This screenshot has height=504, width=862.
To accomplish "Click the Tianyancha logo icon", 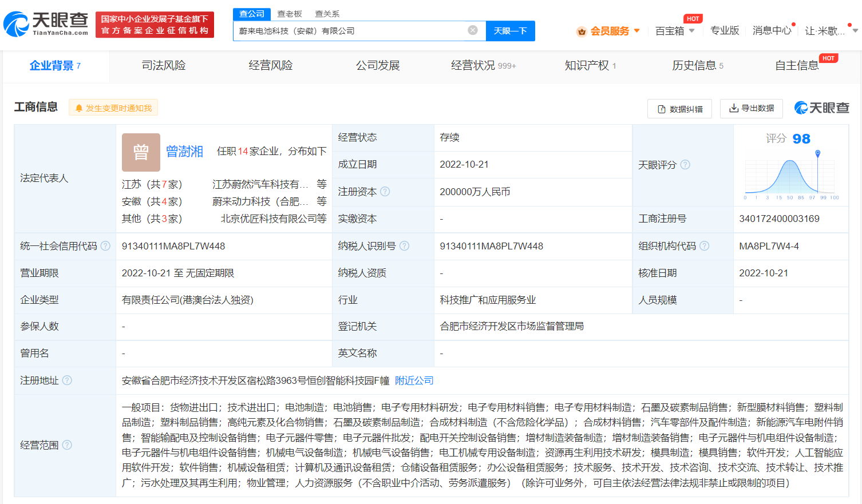I will tap(17, 23).
